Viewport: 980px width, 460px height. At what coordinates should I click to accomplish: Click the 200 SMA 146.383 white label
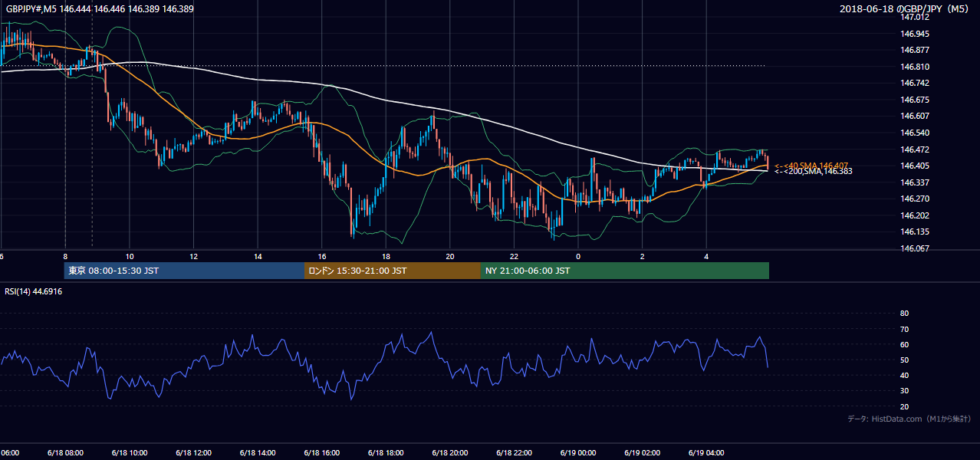pos(813,172)
